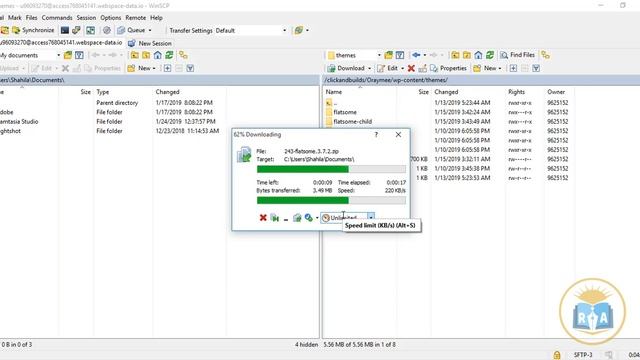Click the New button in remote panel
This screenshot has width=640, height=360.
tap(487, 68)
